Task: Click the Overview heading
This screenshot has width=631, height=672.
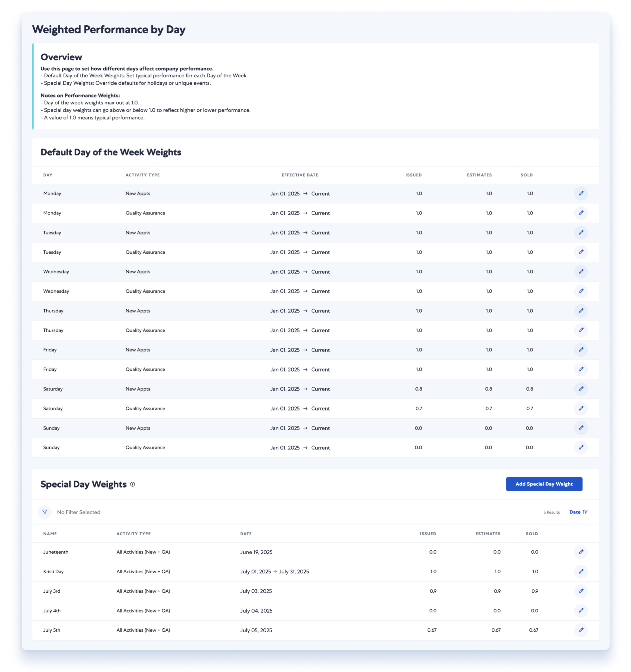Action: [x=61, y=57]
